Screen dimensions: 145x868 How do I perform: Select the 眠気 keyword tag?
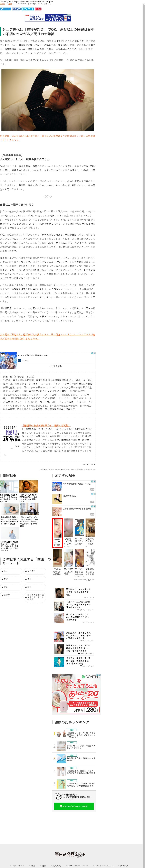pos(11,587)
